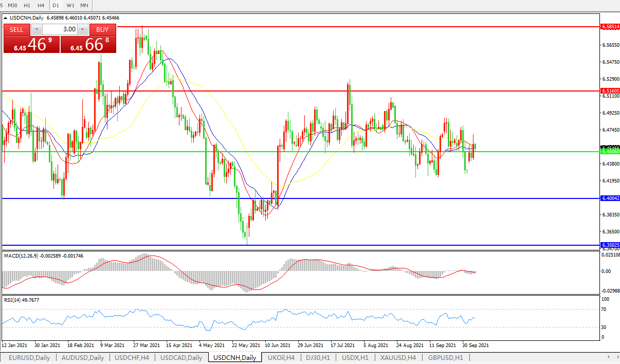
Task: Choose the MN monthly timeframe
Action: (84, 5)
